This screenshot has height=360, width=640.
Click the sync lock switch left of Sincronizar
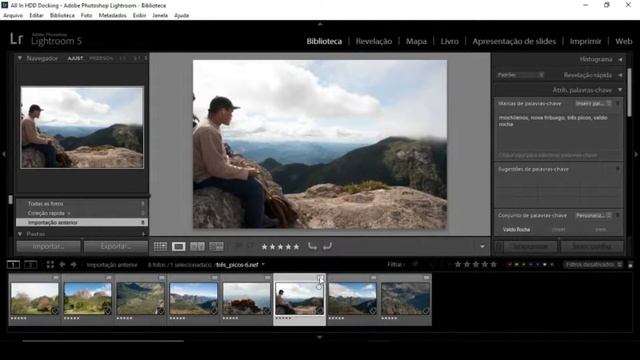click(x=499, y=246)
